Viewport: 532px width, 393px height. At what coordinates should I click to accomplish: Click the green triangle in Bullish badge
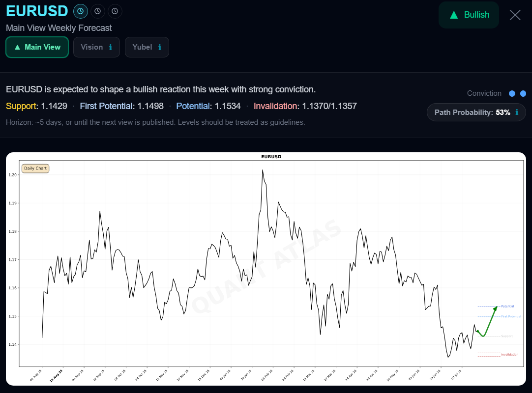click(x=454, y=15)
